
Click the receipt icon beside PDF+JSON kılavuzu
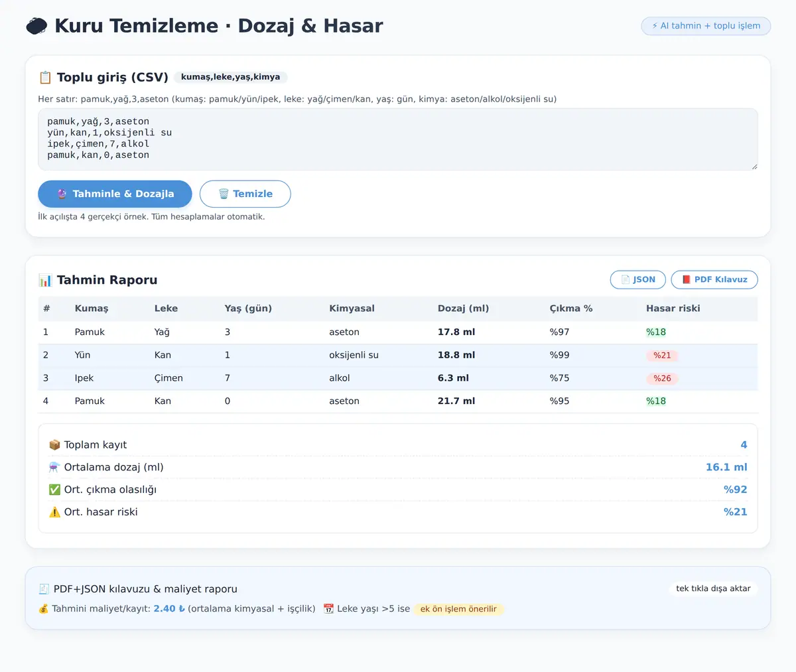(44, 589)
